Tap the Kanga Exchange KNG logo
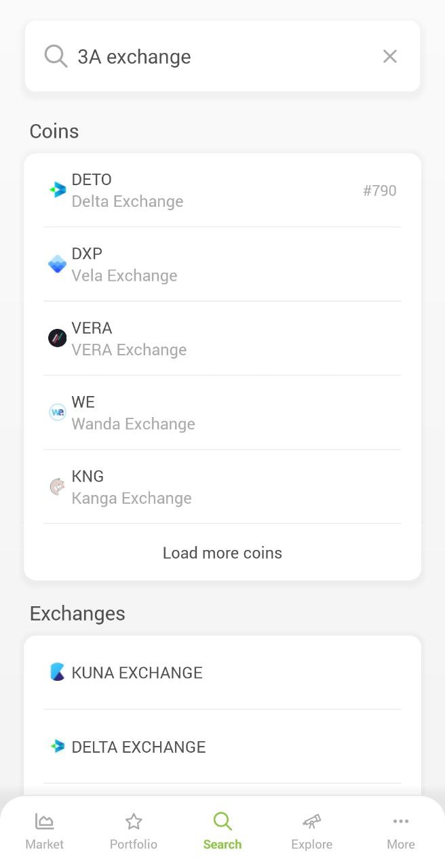Viewport: 445px width, 868px height. [x=58, y=486]
